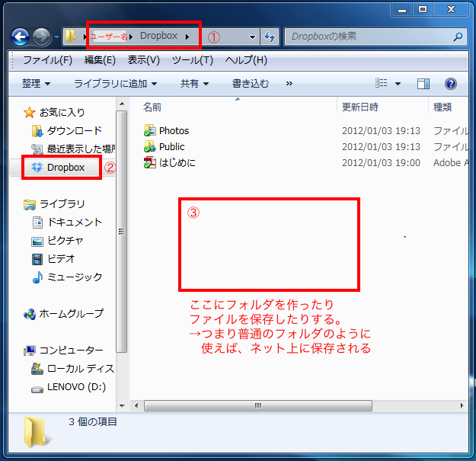The image size is (476, 461).
Task: Open LENOVO (D:) drive
Action: pos(76,387)
